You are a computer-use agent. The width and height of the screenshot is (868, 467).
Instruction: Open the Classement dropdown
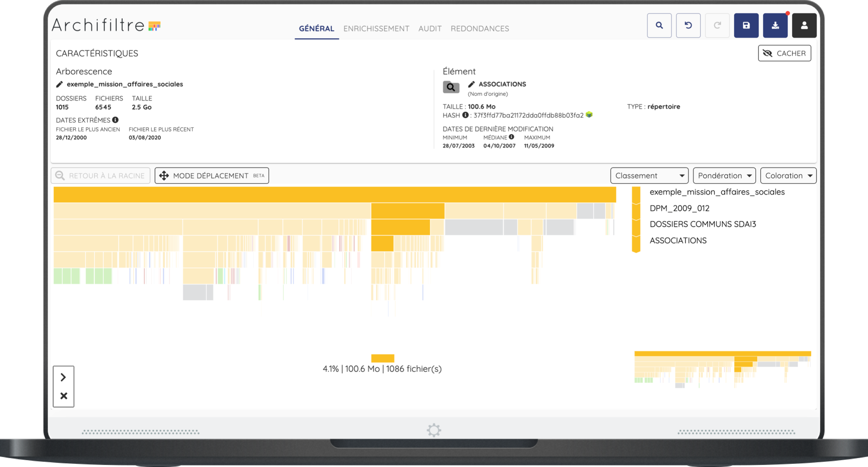tap(649, 176)
